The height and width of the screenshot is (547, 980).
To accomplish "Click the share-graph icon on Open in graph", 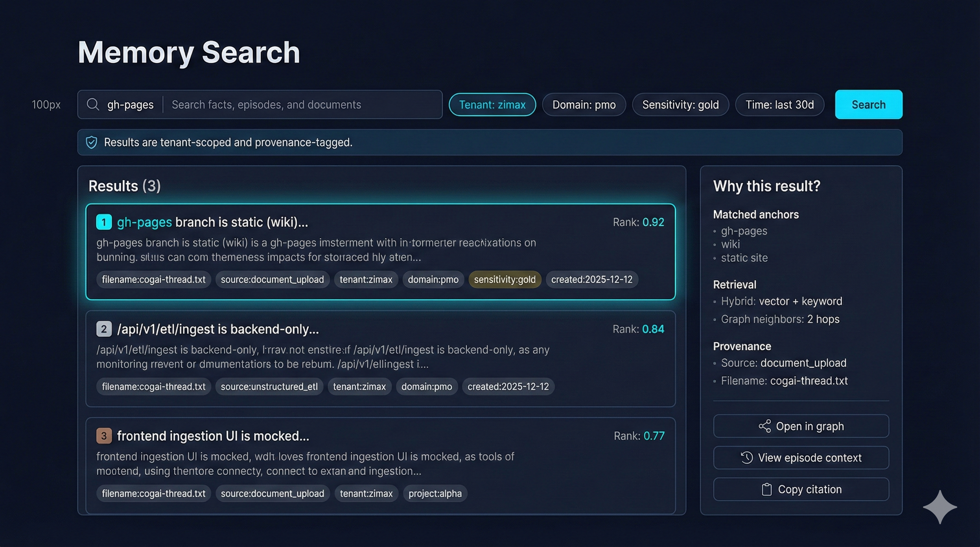I will coord(765,426).
